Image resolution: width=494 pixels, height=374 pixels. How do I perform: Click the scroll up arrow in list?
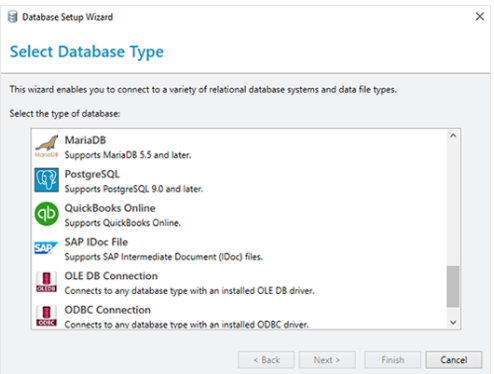tap(453, 136)
